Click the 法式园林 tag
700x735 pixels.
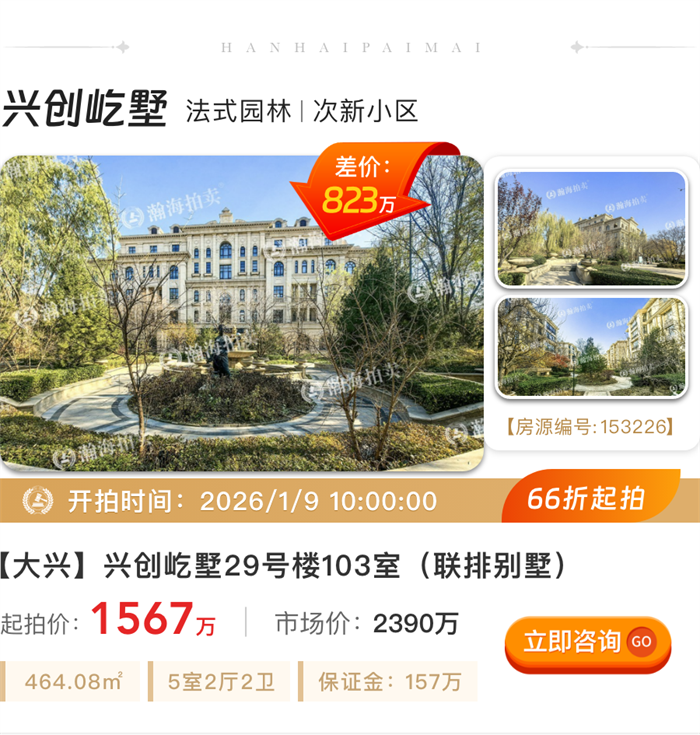click(x=238, y=112)
